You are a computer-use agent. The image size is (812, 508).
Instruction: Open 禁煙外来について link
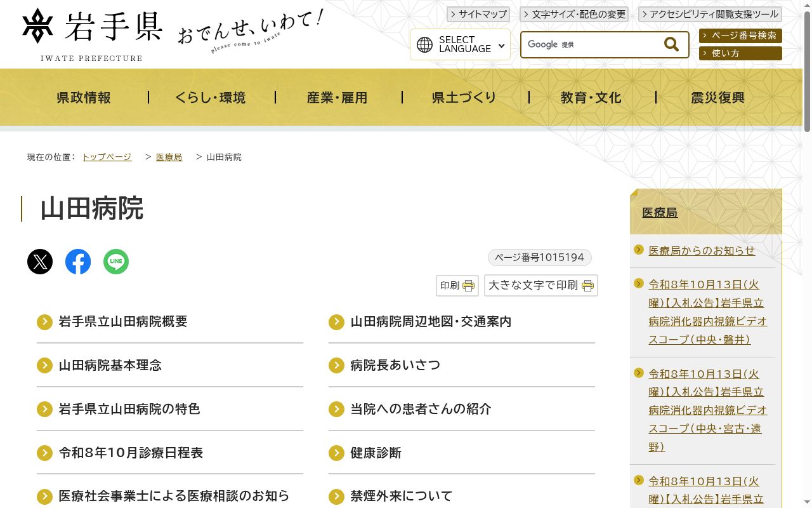click(402, 496)
